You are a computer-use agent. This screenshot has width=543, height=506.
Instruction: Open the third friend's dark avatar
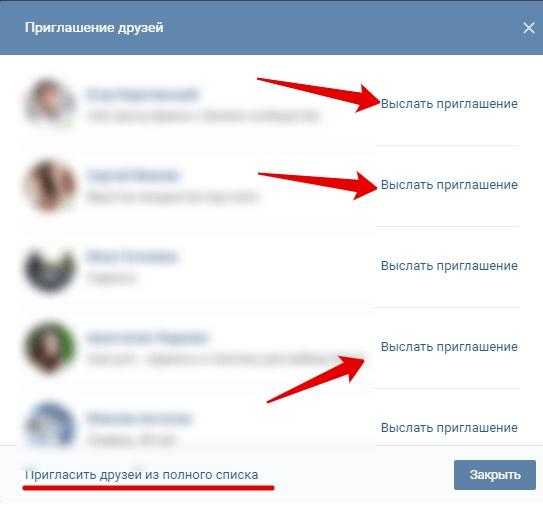50,267
